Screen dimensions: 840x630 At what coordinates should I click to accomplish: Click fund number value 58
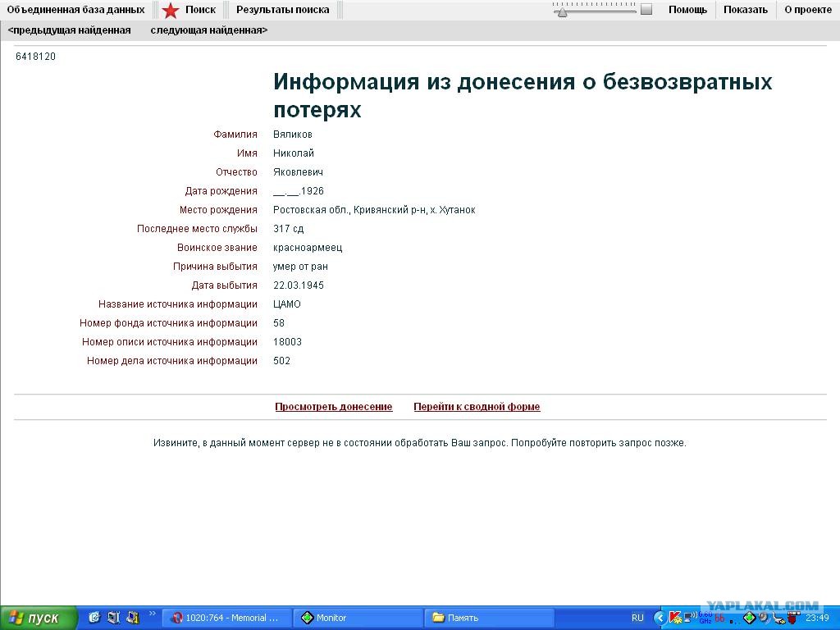pyautogui.click(x=279, y=323)
